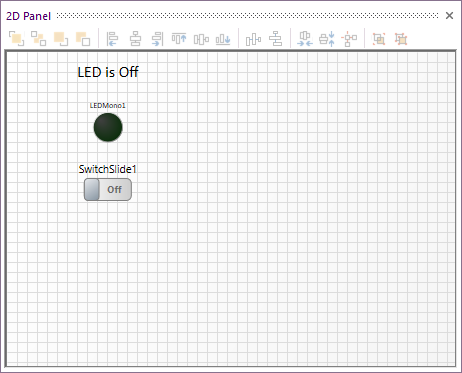This screenshot has width=462, height=373.
Task: Ungroup objects with last toolbar icon
Action: 401,39
